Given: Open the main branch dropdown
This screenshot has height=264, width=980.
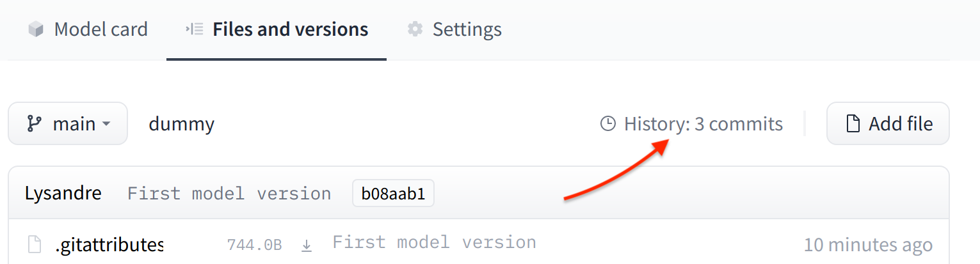Looking at the screenshot, I should pos(68,123).
